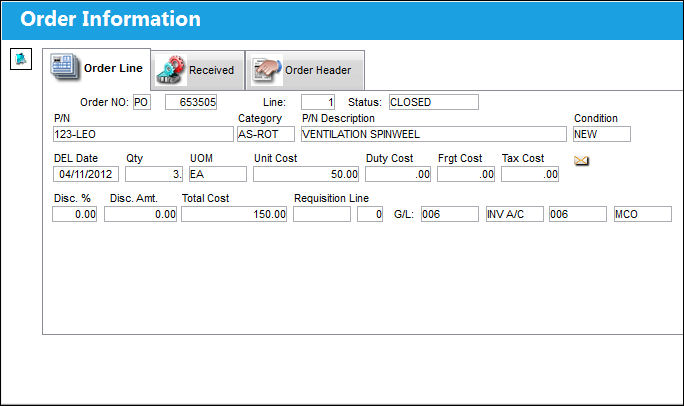Screen dimensions: 684x406
Task: Click the Disc. % field
Action: pos(75,214)
